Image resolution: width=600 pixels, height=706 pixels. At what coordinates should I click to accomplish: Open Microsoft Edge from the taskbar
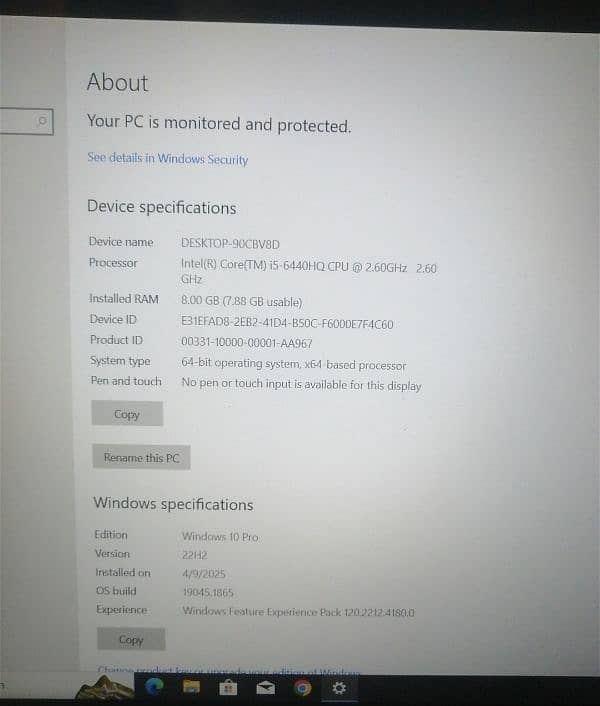click(153, 687)
